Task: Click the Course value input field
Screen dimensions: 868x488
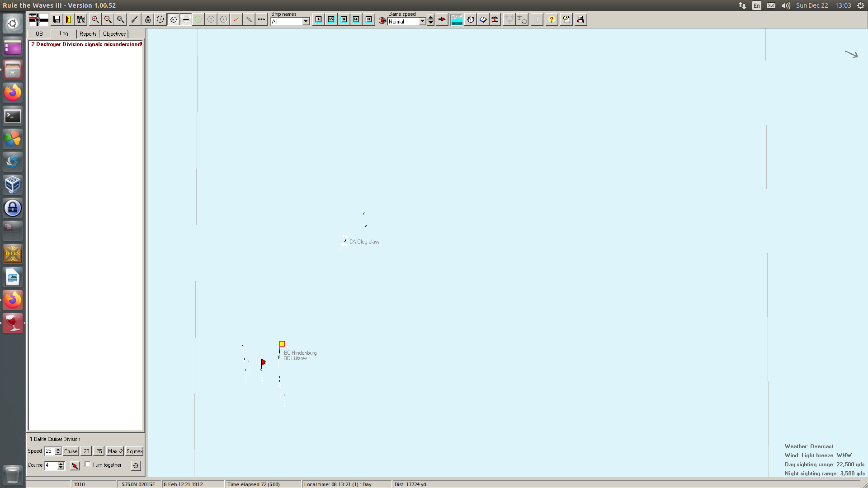Action: (51, 465)
